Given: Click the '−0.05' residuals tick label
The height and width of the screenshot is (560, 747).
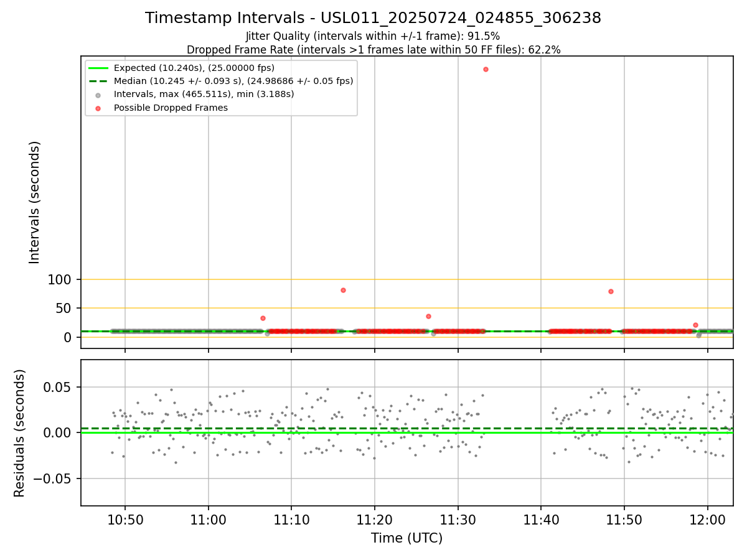Looking at the screenshot, I should [x=54, y=479].
